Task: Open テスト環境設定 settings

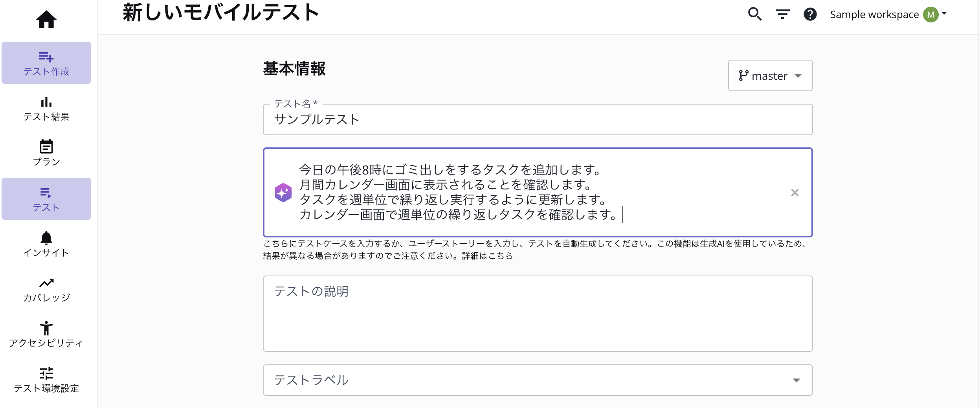Action: pyautogui.click(x=46, y=380)
